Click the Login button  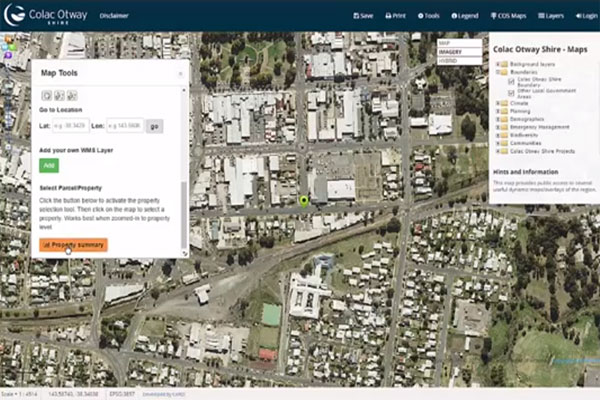(587, 16)
